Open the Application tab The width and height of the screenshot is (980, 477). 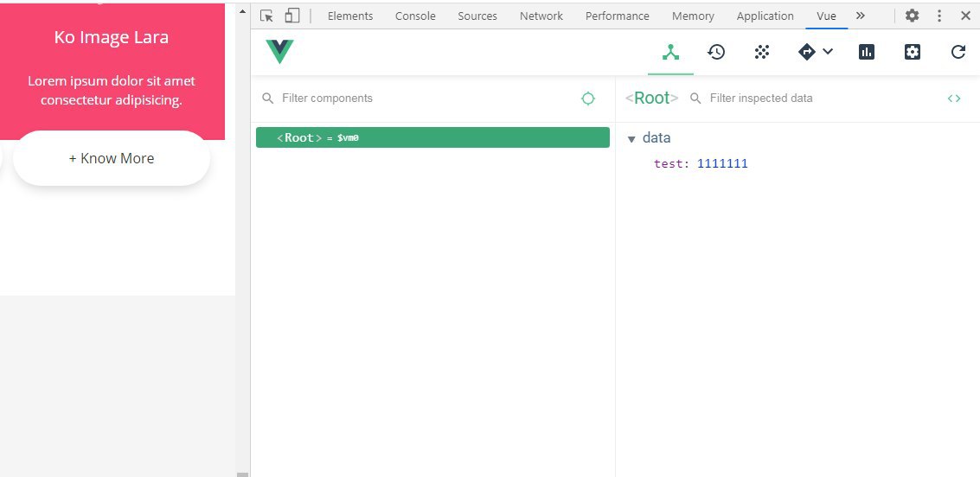pyautogui.click(x=765, y=16)
